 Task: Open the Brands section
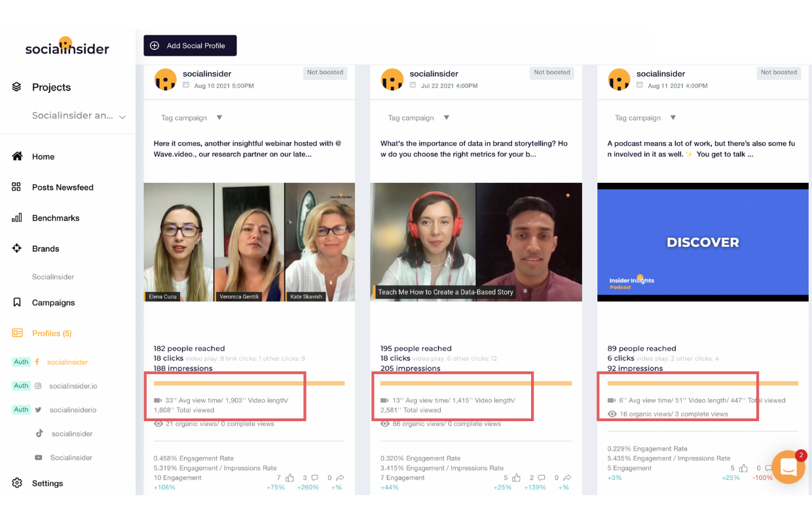click(46, 249)
